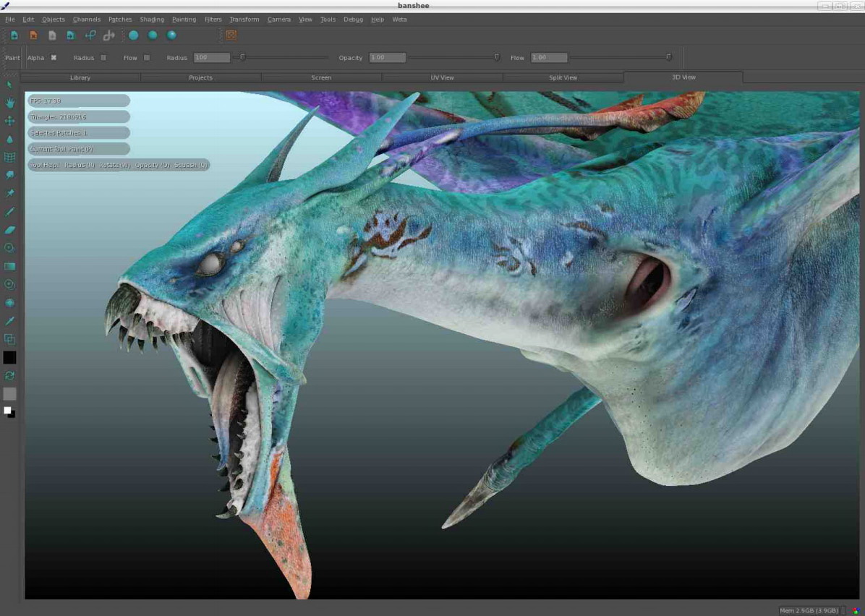865x616 pixels.
Task: Open the Filters menu
Action: [213, 20]
